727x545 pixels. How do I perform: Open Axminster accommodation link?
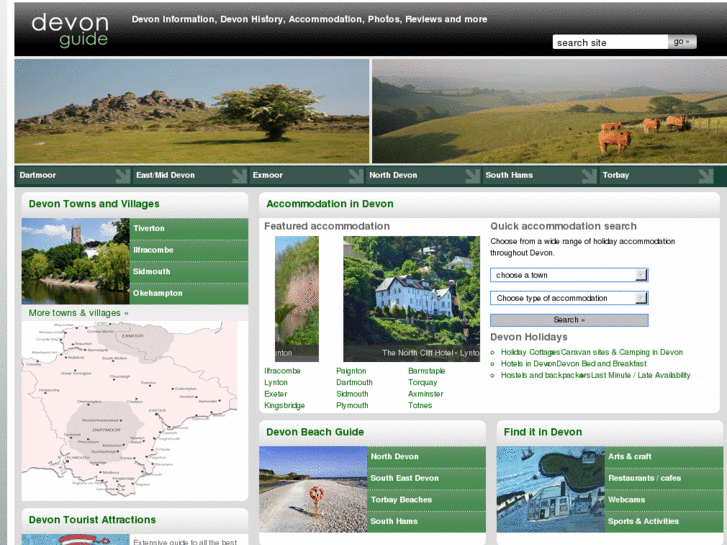pyautogui.click(x=426, y=394)
